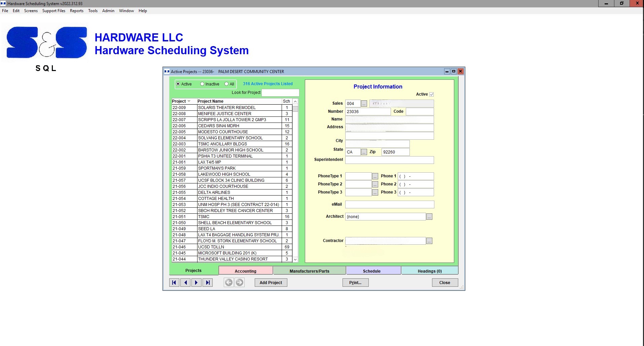Image resolution: width=644 pixels, height=346 pixels.
Task: Open Architect lookup ellipsis button
Action: (429, 217)
